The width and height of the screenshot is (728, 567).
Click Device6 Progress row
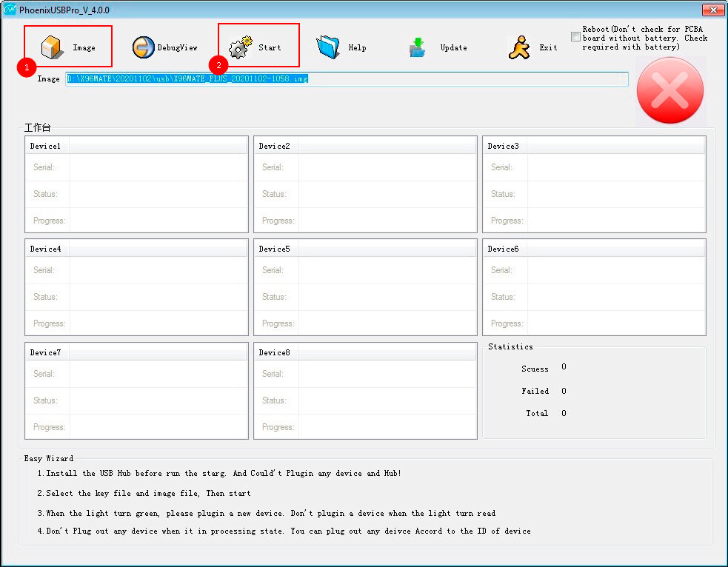pos(594,323)
